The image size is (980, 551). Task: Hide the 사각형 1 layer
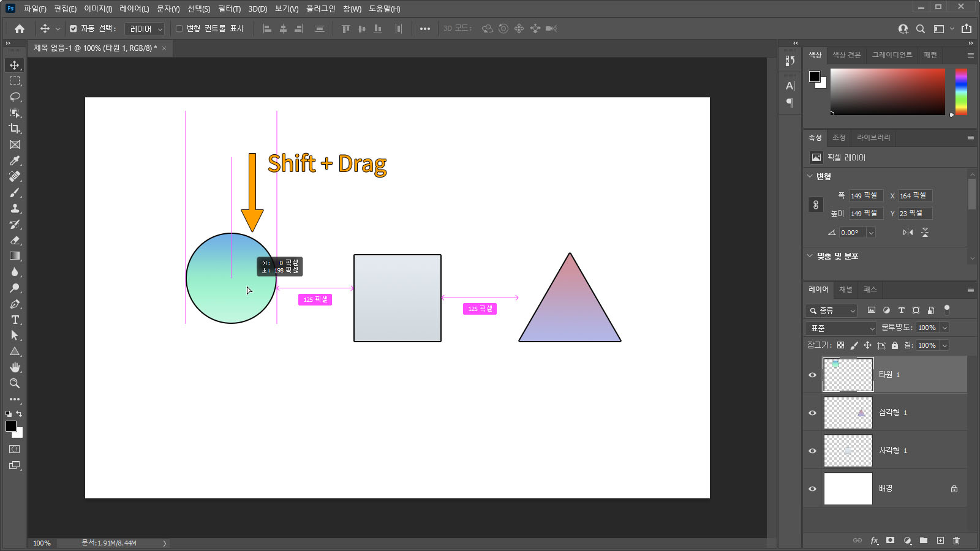813,451
